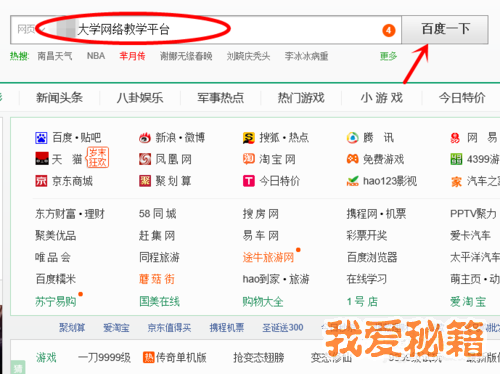
Task: Click the game controller icon for 免费游戏
Action: 352,159
